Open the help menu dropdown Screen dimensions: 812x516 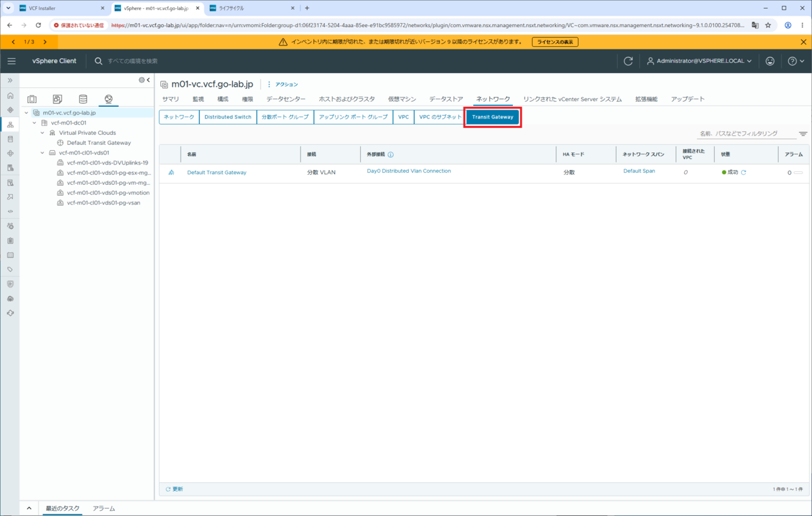pyautogui.click(x=796, y=61)
